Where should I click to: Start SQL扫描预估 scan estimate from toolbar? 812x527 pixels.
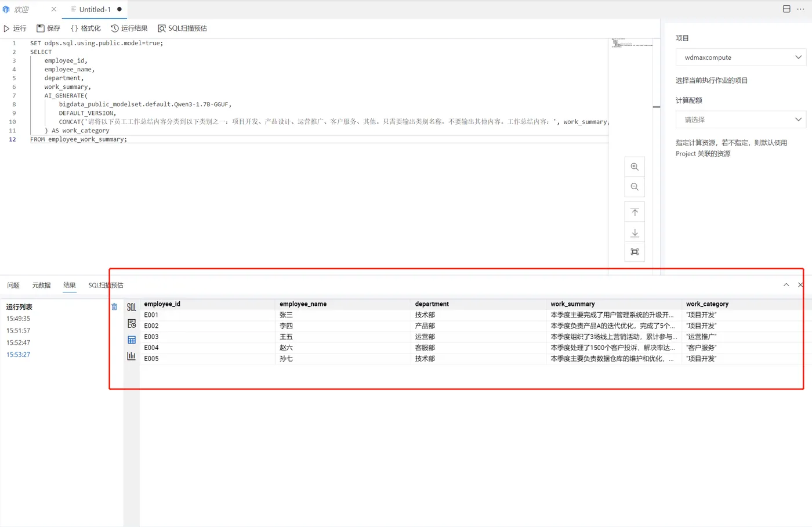point(183,28)
